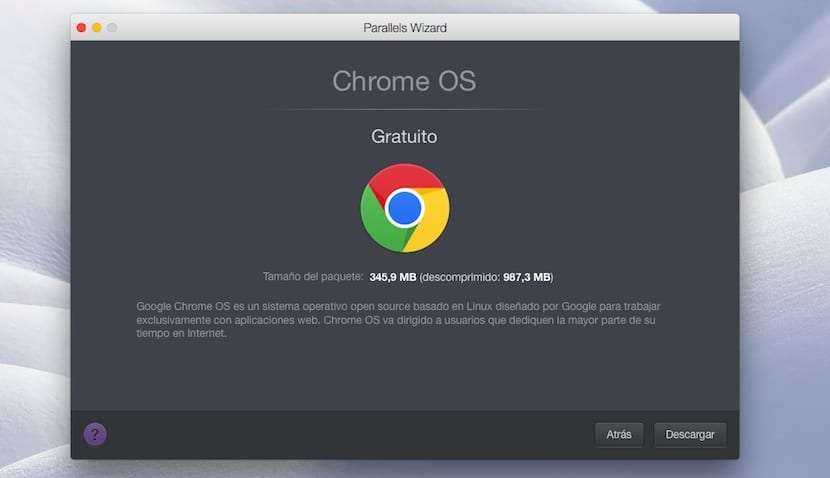
Task: Click empty title bar area right of the title
Action: pos(600,27)
